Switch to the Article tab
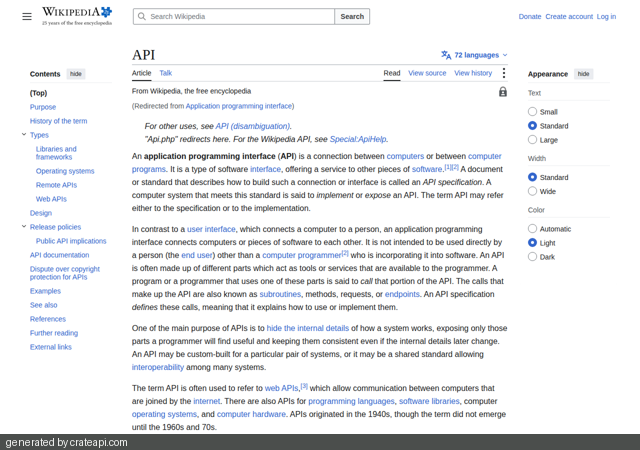This screenshot has height=450, width=640. 142,73
